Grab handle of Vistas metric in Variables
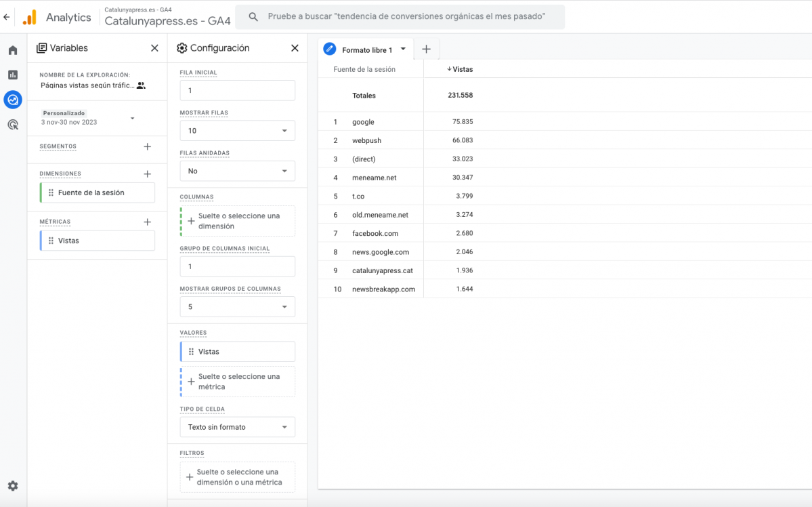Viewport: 812px width, 507px height. [51, 241]
